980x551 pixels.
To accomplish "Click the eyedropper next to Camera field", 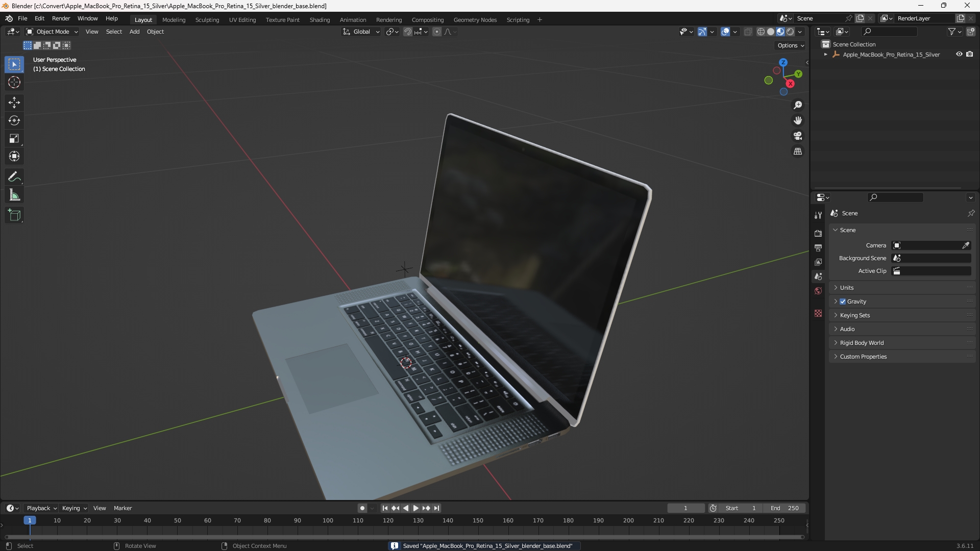I will [966, 245].
